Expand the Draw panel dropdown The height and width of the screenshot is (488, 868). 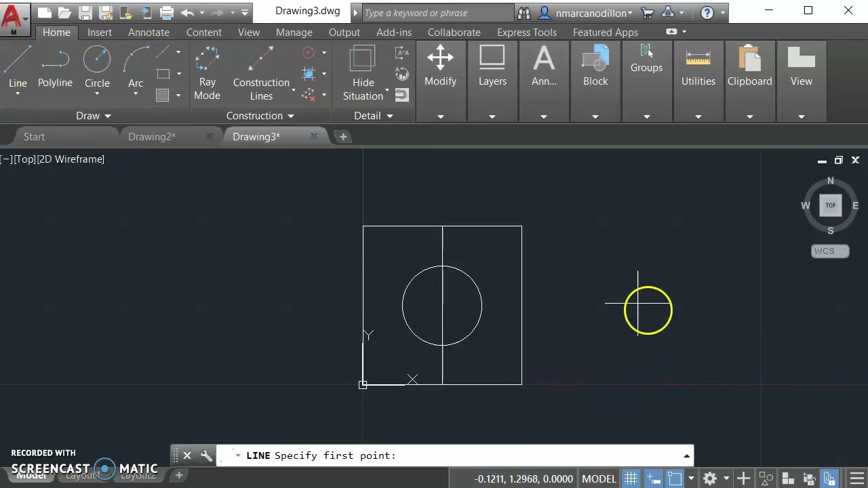click(x=94, y=116)
